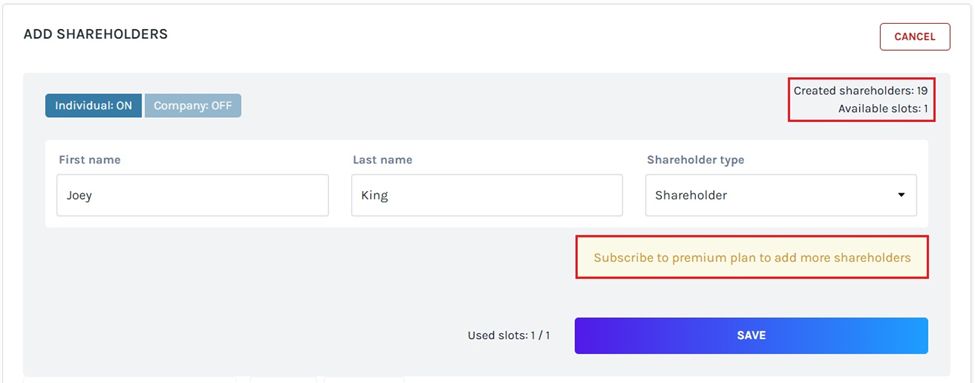Select the 'Available slots: 1' text
This screenshot has height=383, width=975.
click(x=883, y=109)
